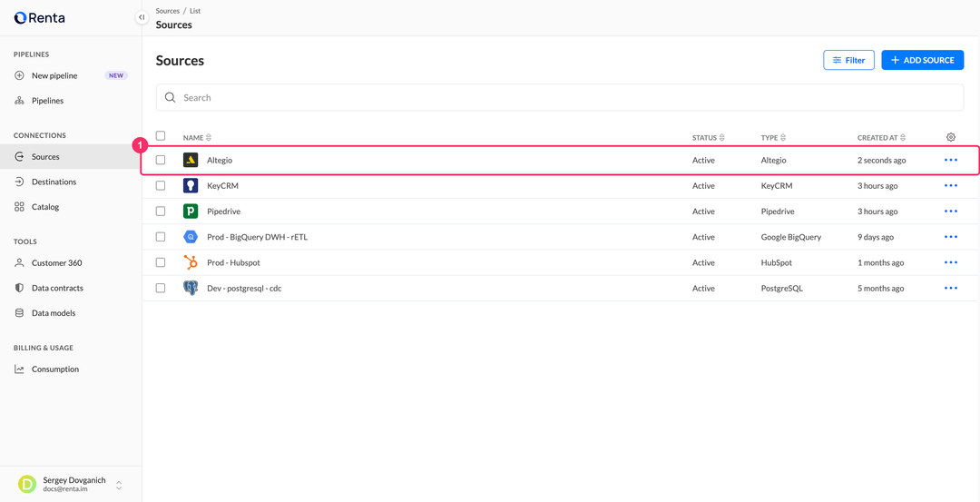Click the '9 days ago' created time
Image resolution: width=980 pixels, height=502 pixels.
coord(876,237)
